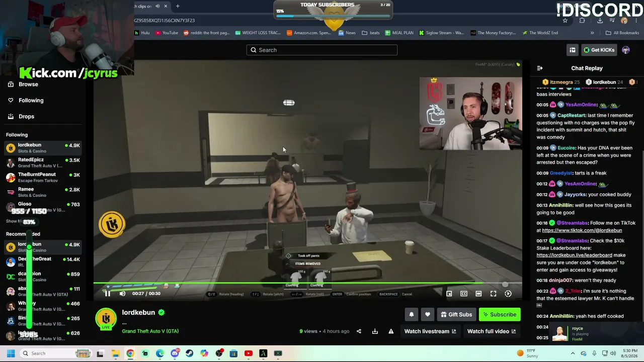Open the lordkebun TikTok link in chat

tap(582, 230)
